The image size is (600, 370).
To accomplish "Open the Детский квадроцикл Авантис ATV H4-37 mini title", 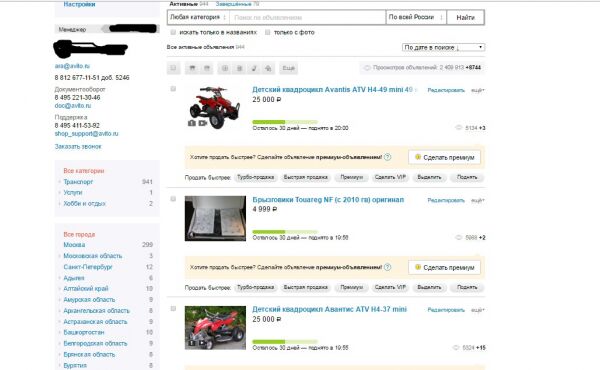I will 329,309.
